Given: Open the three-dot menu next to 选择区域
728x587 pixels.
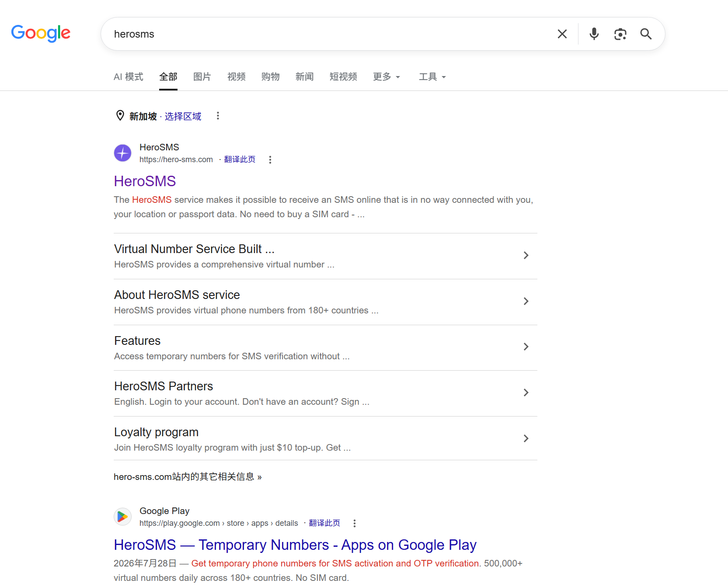Looking at the screenshot, I should pyautogui.click(x=218, y=116).
